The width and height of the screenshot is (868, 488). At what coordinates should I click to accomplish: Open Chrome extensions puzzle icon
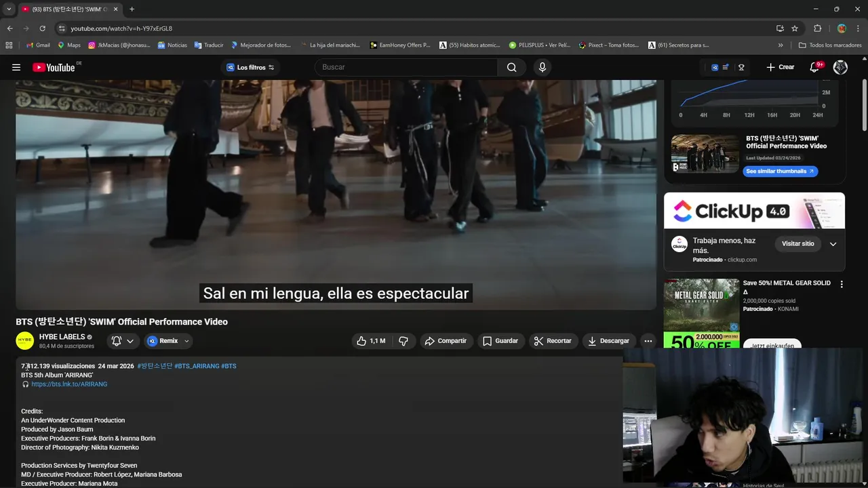point(818,28)
